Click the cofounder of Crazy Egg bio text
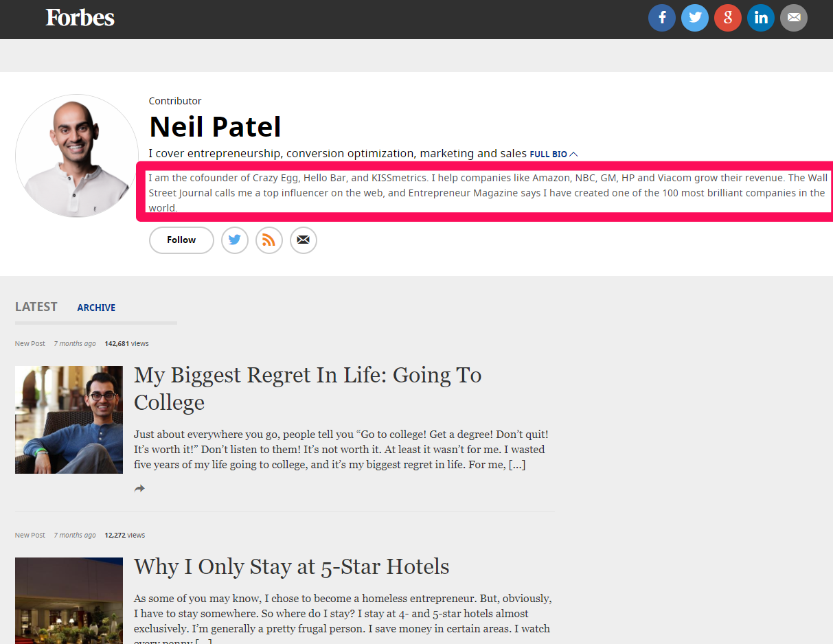 487,193
